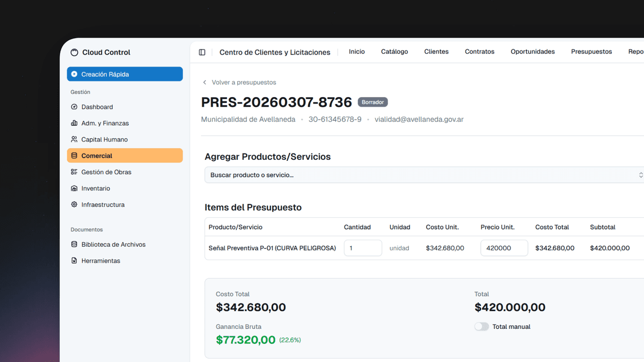Click the Centro de Clientes y Licitaciones title

(x=275, y=52)
